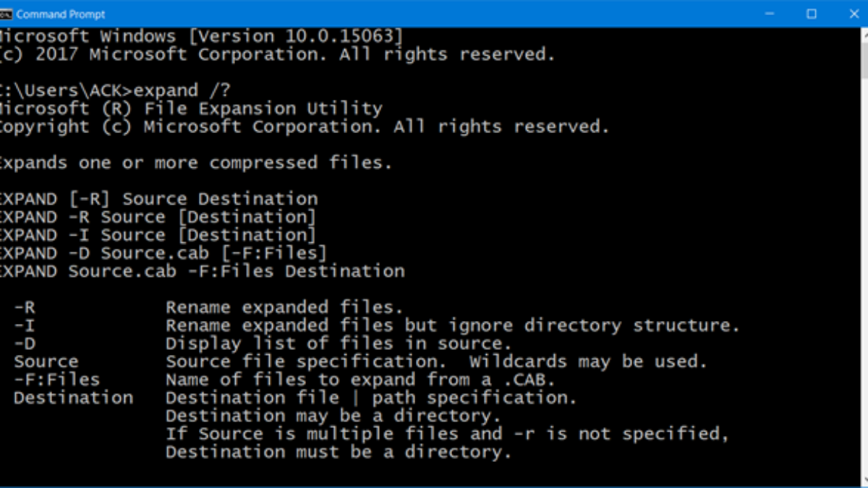
Task: Maximize the Command Prompt window
Action: [812, 14]
